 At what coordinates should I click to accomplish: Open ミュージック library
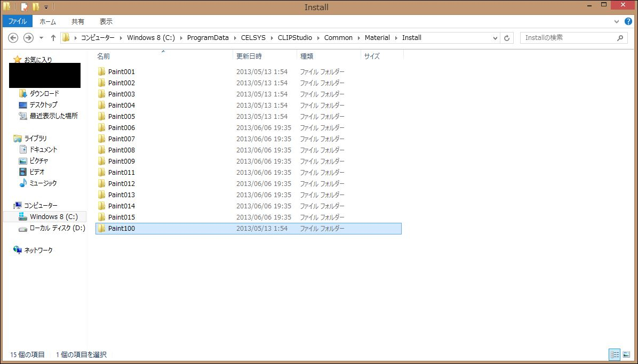tap(43, 183)
